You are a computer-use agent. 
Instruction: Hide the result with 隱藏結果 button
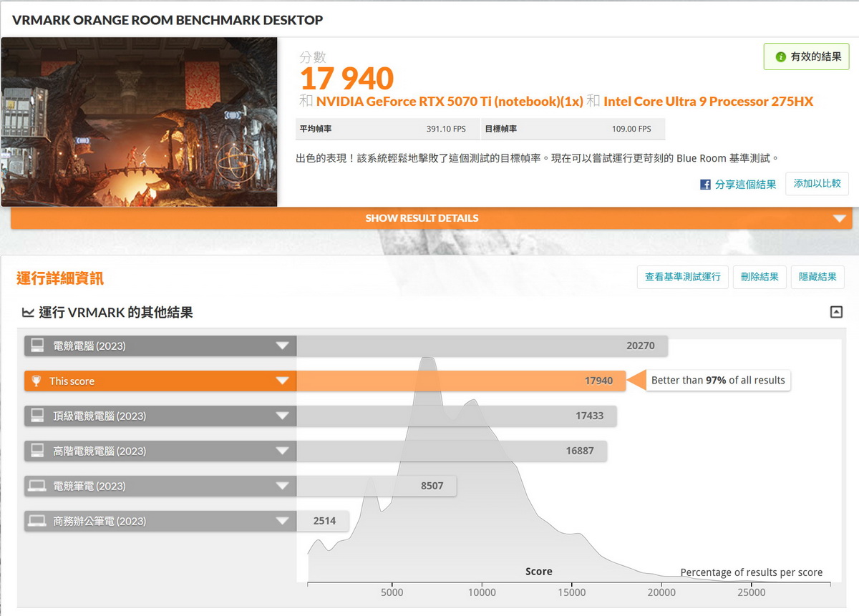817,277
